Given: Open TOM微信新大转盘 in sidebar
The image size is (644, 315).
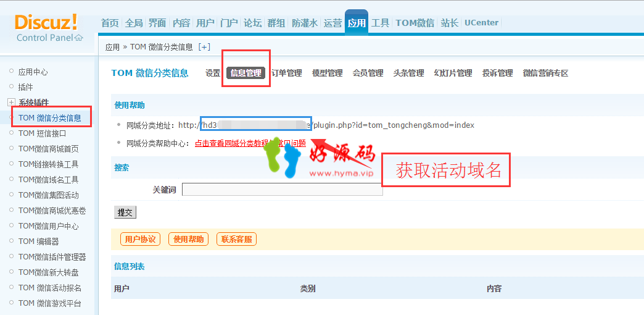Looking at the screenshot, I should click(49, 272).
